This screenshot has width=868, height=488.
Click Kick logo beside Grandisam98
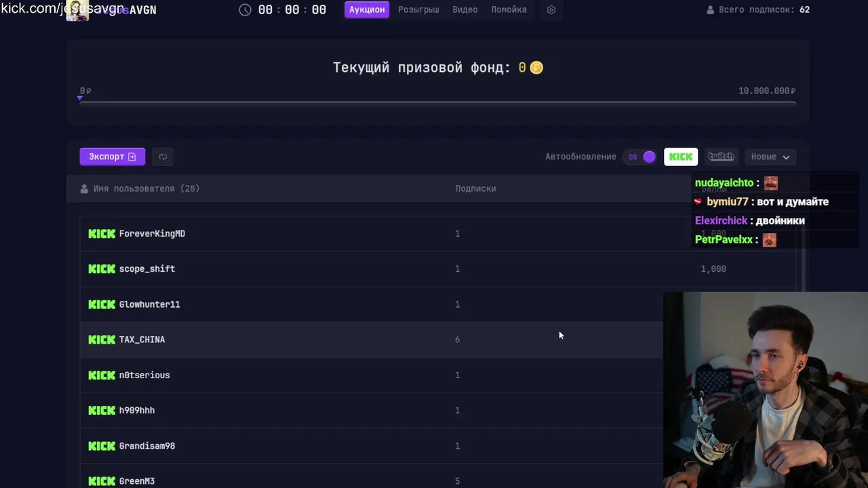[x=102, y=445]
